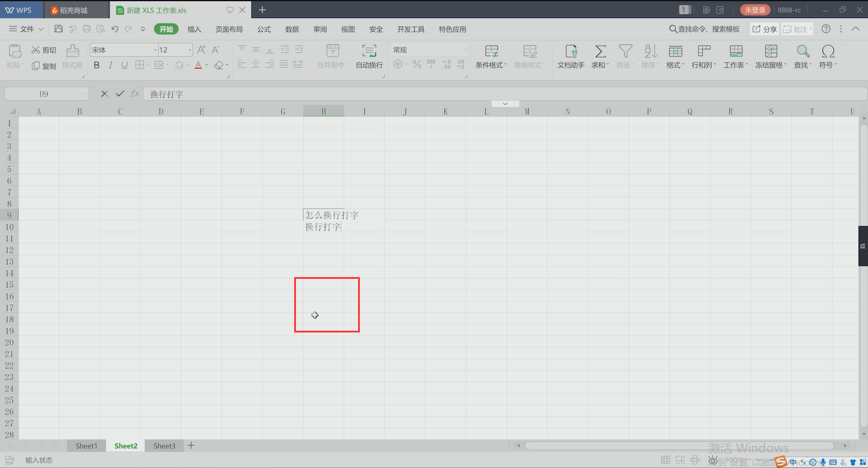Expand the formula bar chevron
Image resolution: width=868 pixels, height=468 pixels.
point(506,104)
